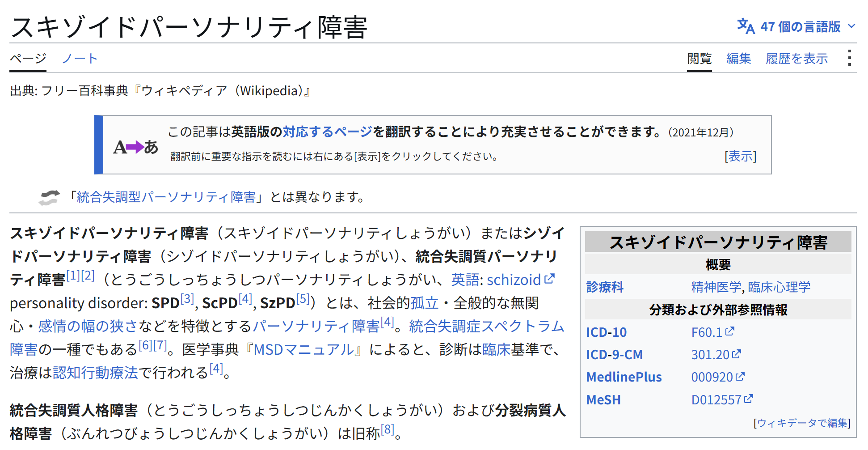Viewport: 868px width, 450px height.
Task: Expand the translation notice with [表示]
Action: (x=740, y=156)
